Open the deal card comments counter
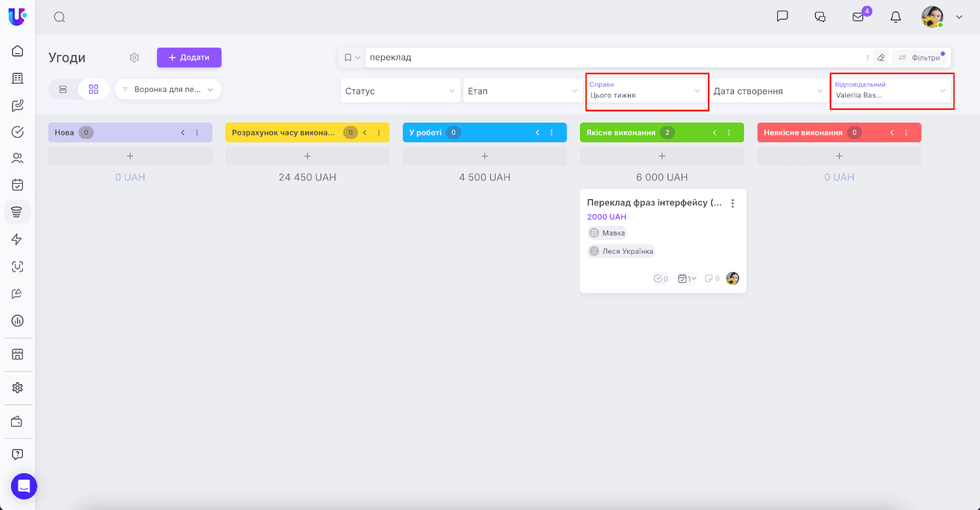Screen dimensions: 980x510 [712, 279]
